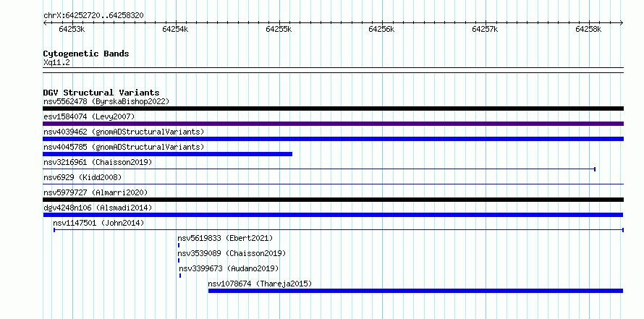Select the nsv6929 (Kidd2008) label
644x319 pixels.
[x=82, y=177]
